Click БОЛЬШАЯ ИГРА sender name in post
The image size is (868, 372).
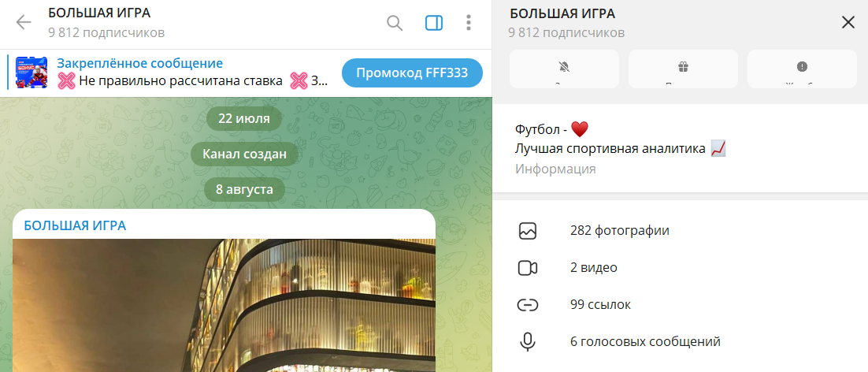click(x=75, y=225)
